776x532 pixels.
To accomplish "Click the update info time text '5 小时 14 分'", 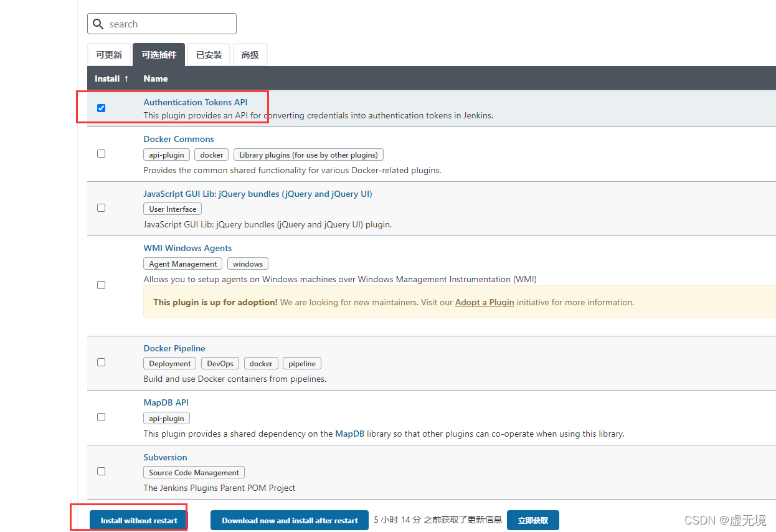I will tap(397, 520).
